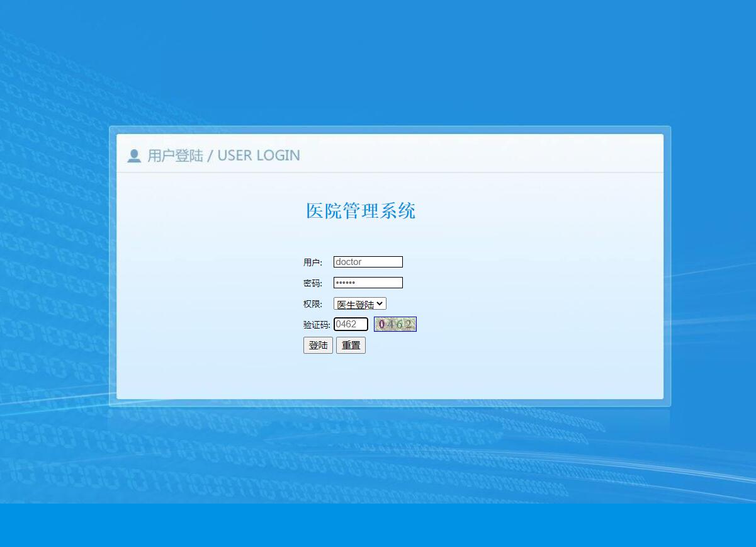Click the 医院管理系统 system title
Image resolution: width=756 pixels, height=547 pixels.
[361, 211]
